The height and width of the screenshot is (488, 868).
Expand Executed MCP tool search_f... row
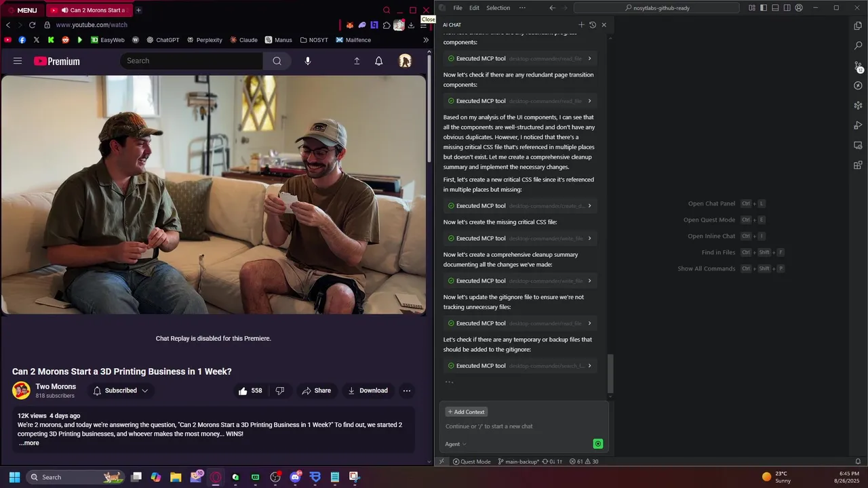point(520,366)
